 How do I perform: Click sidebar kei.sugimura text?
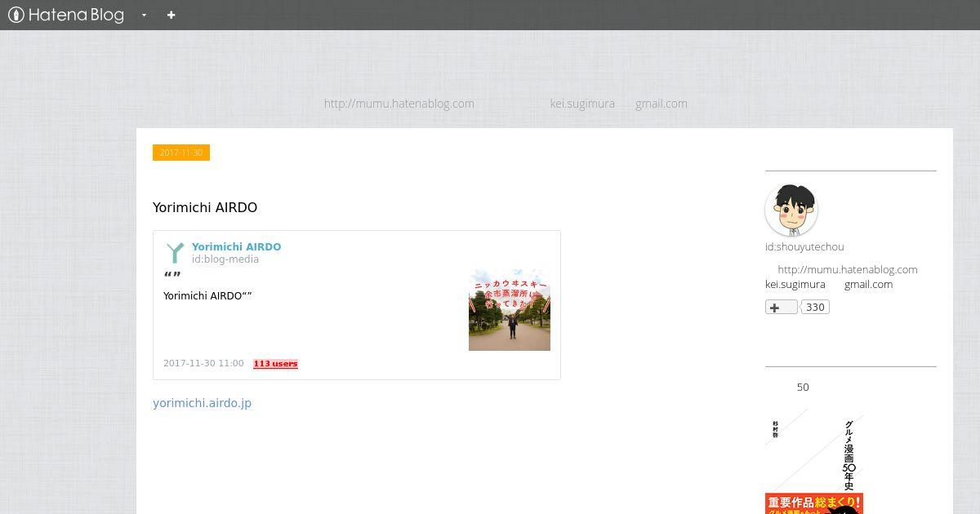[x=795, y=284]
